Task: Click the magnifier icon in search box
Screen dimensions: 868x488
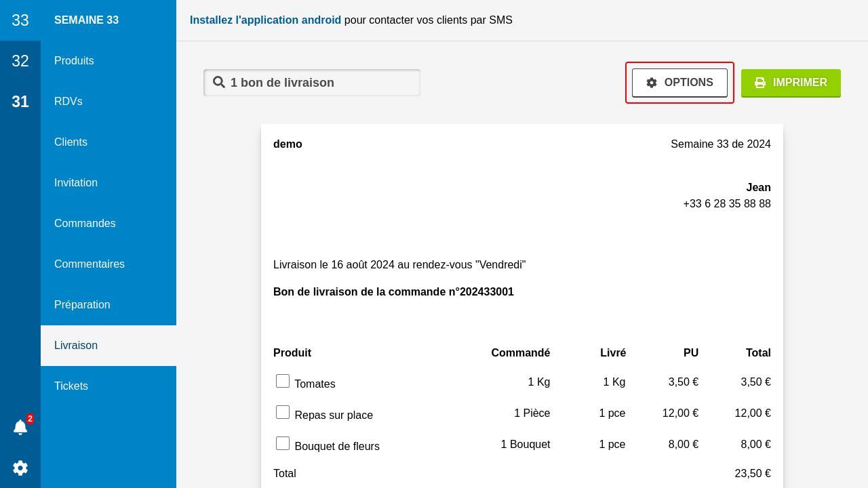Action: [x=219, y=83]
